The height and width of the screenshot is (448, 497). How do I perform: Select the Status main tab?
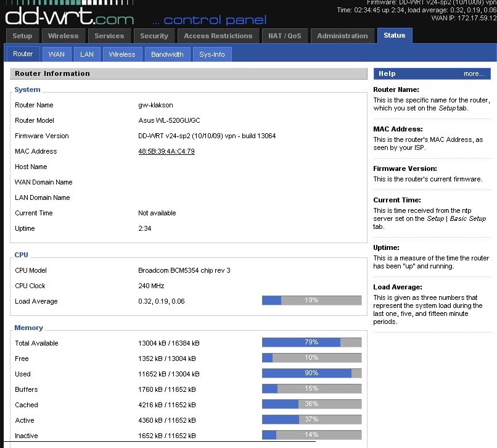coord(395,35)
